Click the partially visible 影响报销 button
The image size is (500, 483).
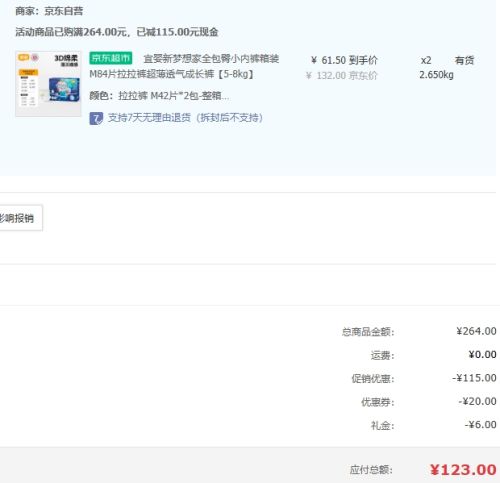click(19, 218)
